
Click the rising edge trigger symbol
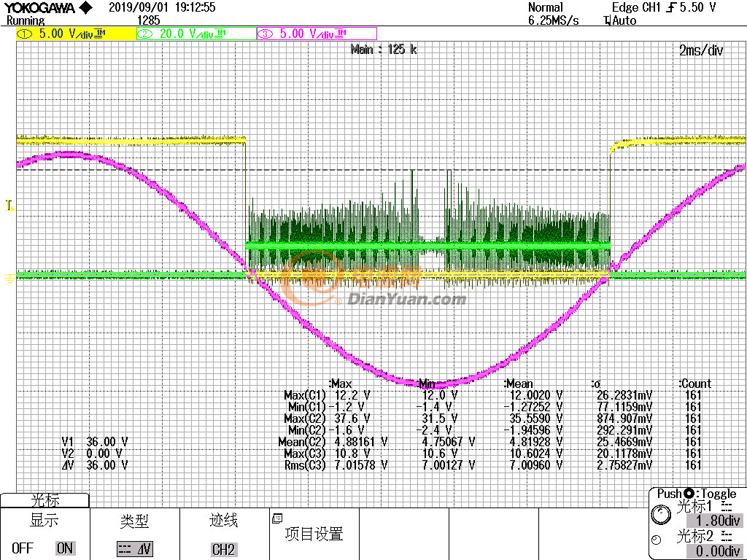[x=671, y=7]
